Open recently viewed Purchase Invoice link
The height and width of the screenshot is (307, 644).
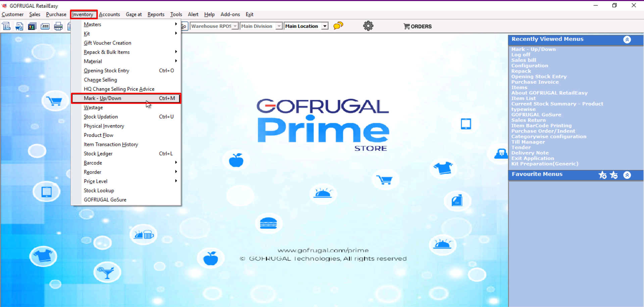(535, 82)
